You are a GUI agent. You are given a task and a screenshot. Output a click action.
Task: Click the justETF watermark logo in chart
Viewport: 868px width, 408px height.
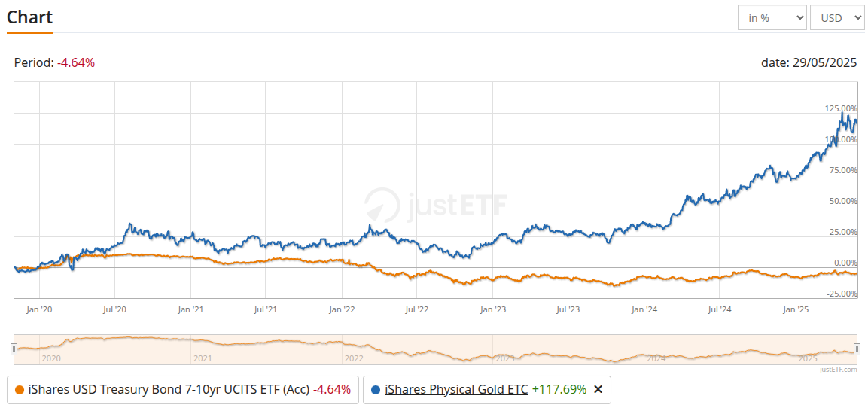436,203
